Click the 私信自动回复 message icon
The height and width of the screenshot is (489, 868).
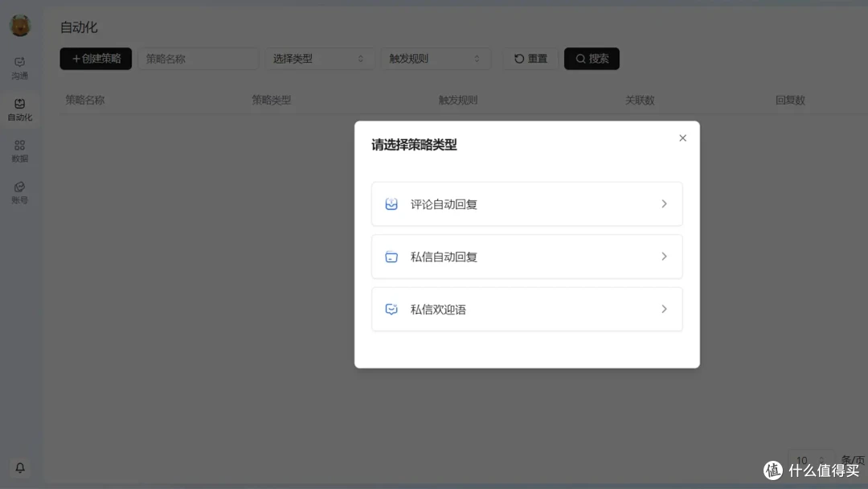pos(391,257)
